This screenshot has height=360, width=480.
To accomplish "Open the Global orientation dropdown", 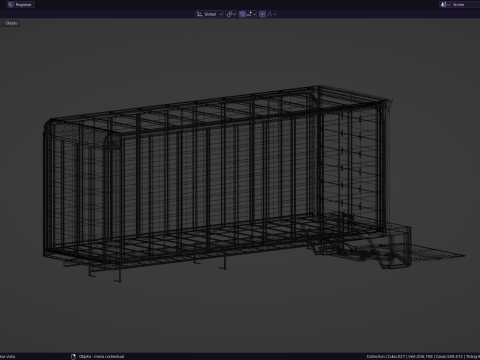I will pyautogui.click(x=209, y=14).
